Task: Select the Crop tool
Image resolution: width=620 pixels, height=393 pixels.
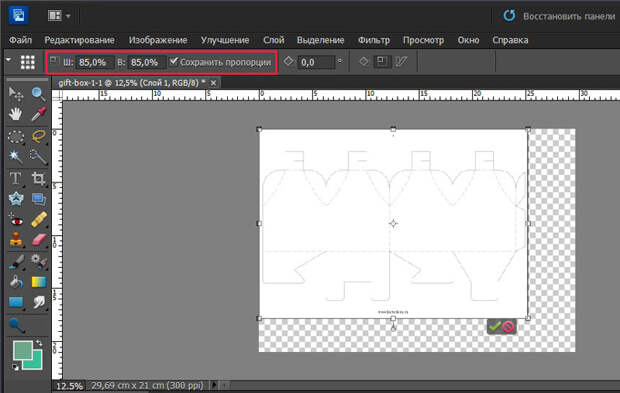Action: pyautogui.click(x=38, y=179)
